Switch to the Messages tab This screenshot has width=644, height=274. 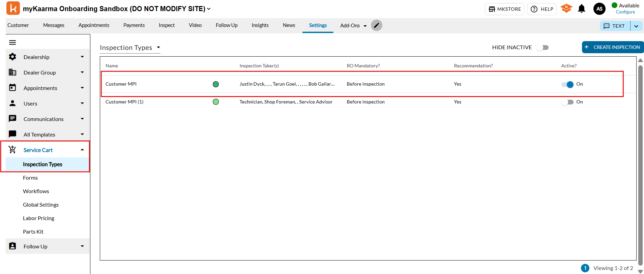pos(54,25)
